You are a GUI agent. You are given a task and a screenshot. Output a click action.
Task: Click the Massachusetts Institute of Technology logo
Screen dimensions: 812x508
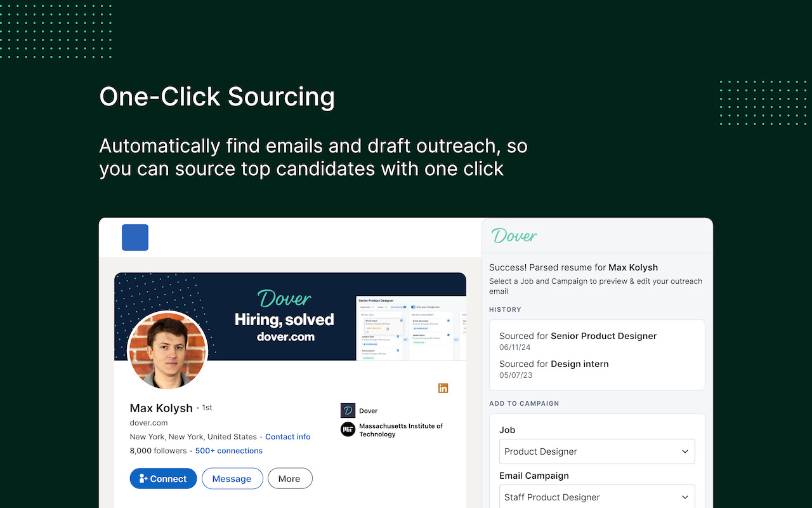(x=347, y=429)
